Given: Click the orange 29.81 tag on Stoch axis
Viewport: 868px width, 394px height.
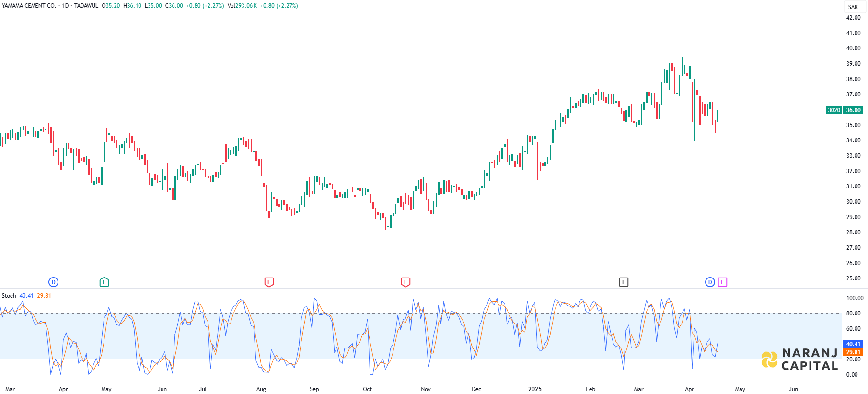Looking at the screenshot, I should 853,352.
